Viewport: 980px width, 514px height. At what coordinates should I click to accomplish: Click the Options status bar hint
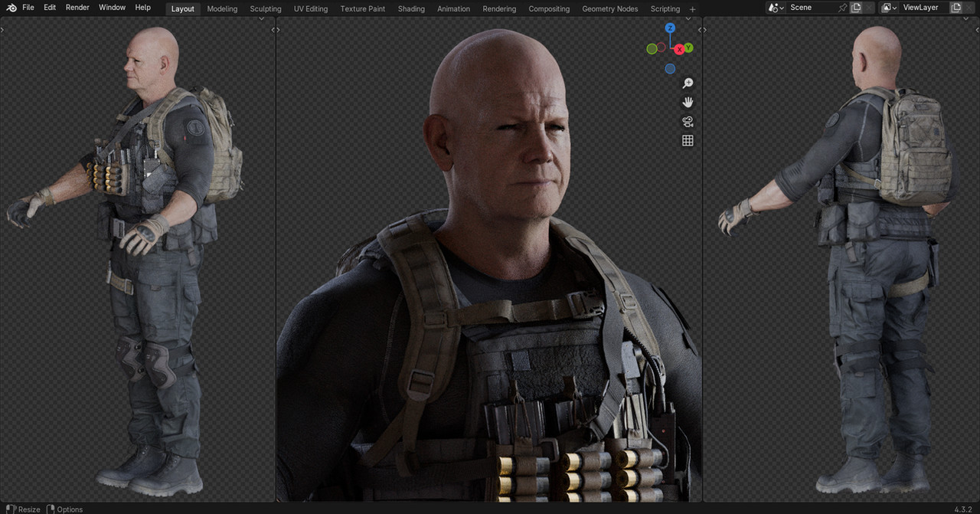point(64,509)
